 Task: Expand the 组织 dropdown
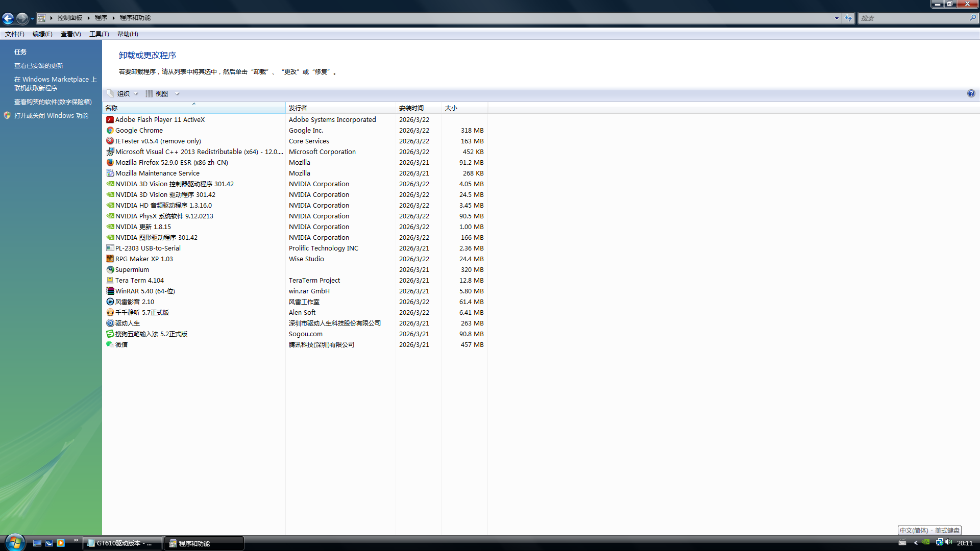pyautogui.click(x=124, y=93)
